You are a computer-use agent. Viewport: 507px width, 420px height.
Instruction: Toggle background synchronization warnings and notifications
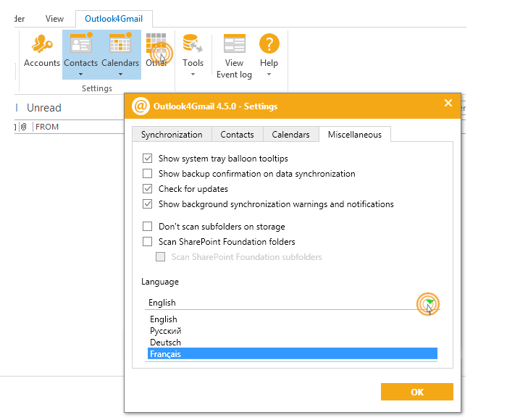pyautogui.click(x=148, y=204)
